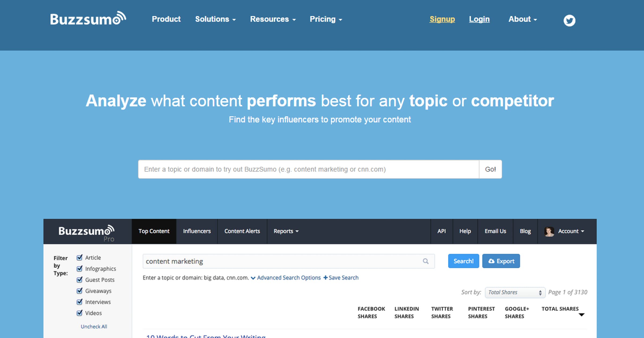Viewport: 644px width, 338px height.
Task: Click the Total Shares sort arrow
Action: [581, 315]
